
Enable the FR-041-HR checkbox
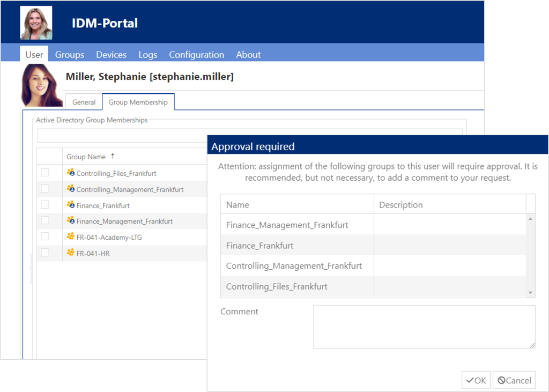(45, 252)
